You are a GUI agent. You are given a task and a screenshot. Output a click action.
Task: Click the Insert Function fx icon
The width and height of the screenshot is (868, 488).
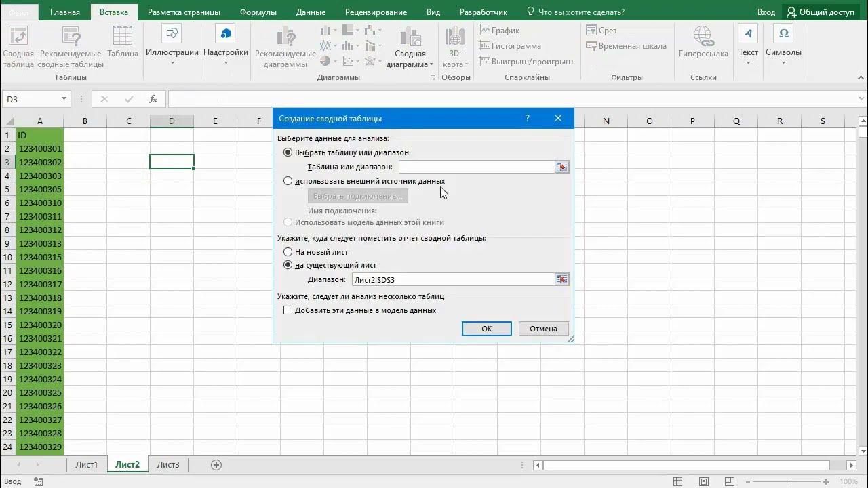[x=153, y=99]
